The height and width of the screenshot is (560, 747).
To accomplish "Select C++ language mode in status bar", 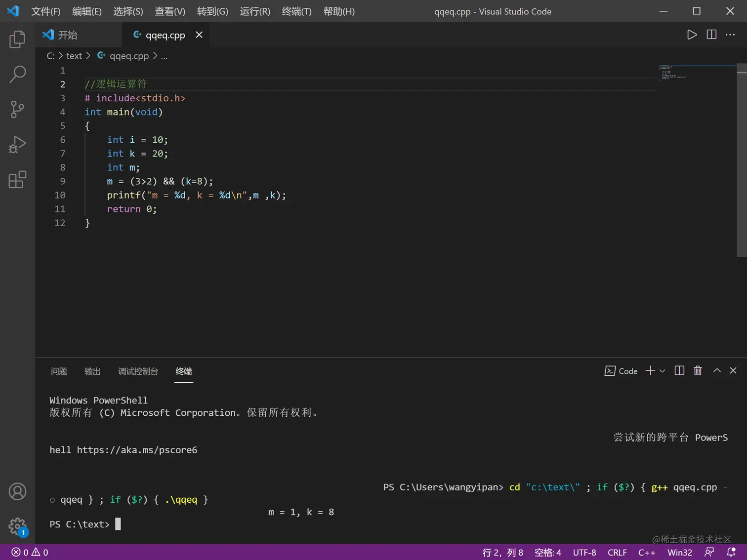I will [647, 552].
